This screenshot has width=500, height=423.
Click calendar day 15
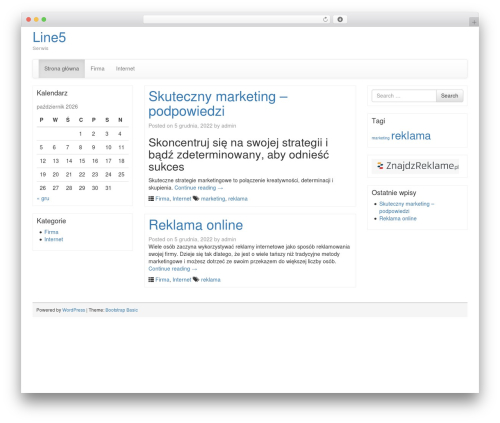(82, 161)
